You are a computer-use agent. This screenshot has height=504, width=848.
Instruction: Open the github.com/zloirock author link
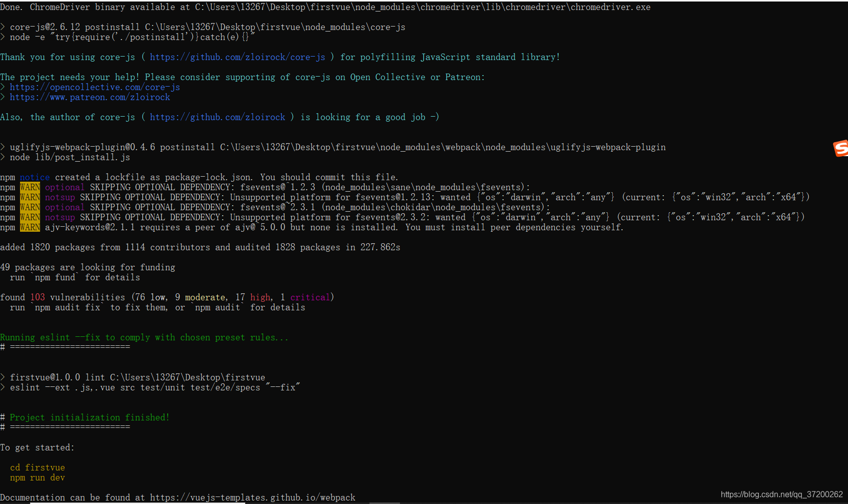(x=217, y=117)
